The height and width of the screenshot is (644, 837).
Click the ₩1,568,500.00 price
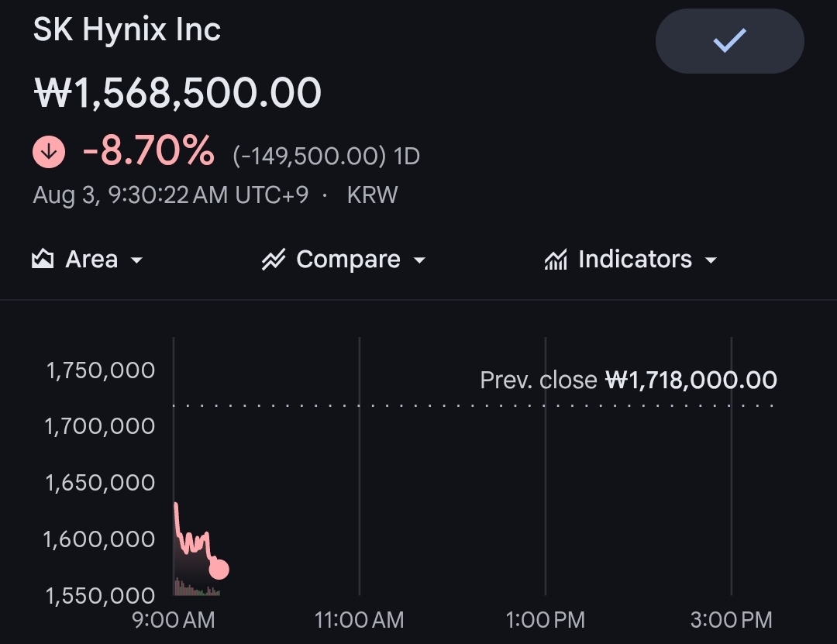pyautogui.click(x=177, y=93)
